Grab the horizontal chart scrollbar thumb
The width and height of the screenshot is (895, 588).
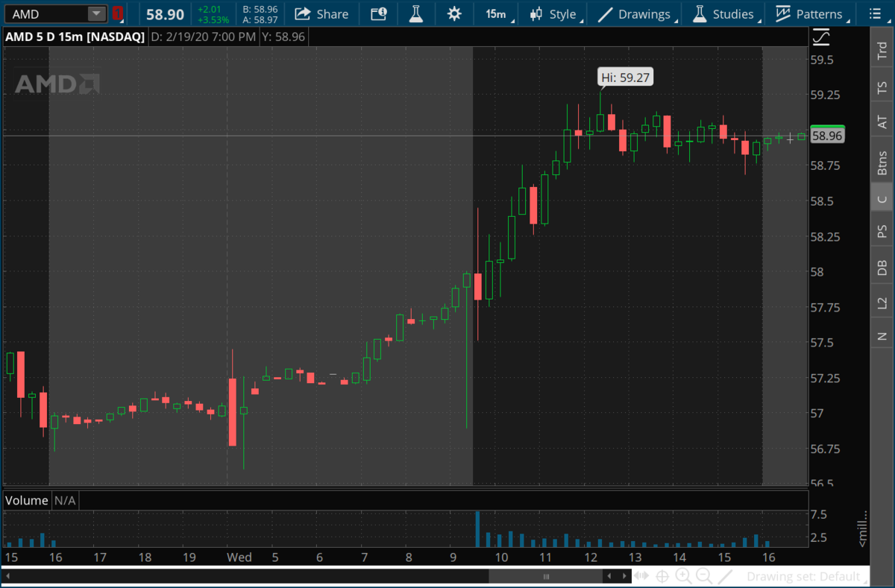coord(545,576)
